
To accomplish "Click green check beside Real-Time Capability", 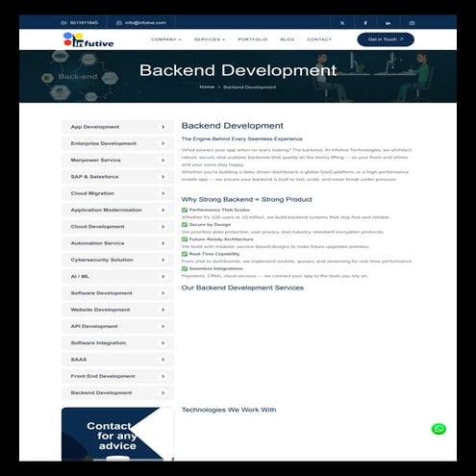I will tap(185, 254).
